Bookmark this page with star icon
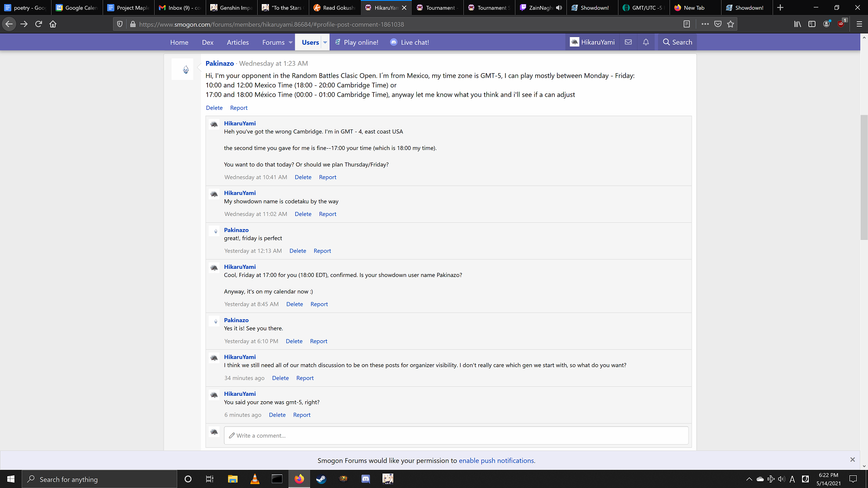Screen dimensions: 868x488 [x=731, y=24]
